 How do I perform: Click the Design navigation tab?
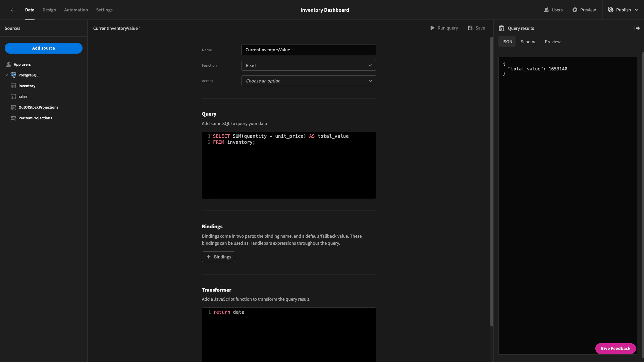(49, 10)
